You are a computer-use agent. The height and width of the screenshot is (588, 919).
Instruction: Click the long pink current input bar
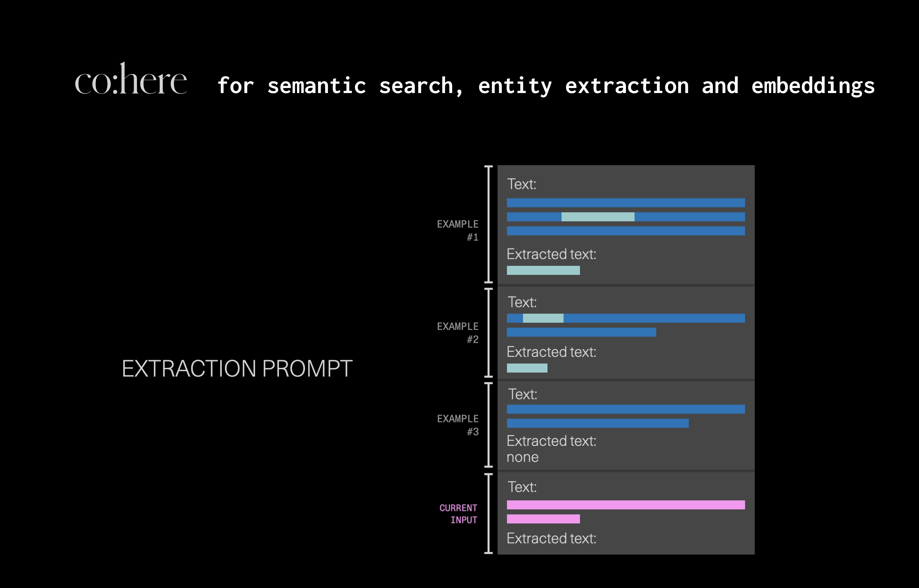[x=625, y=505]
